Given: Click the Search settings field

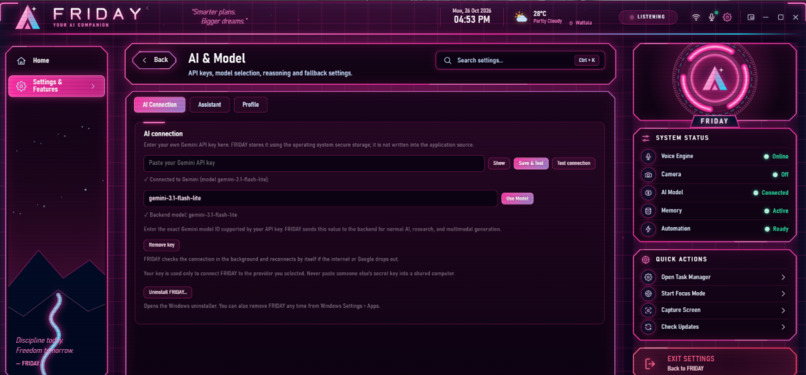Looking at the screenshot, I should [519, 60].
